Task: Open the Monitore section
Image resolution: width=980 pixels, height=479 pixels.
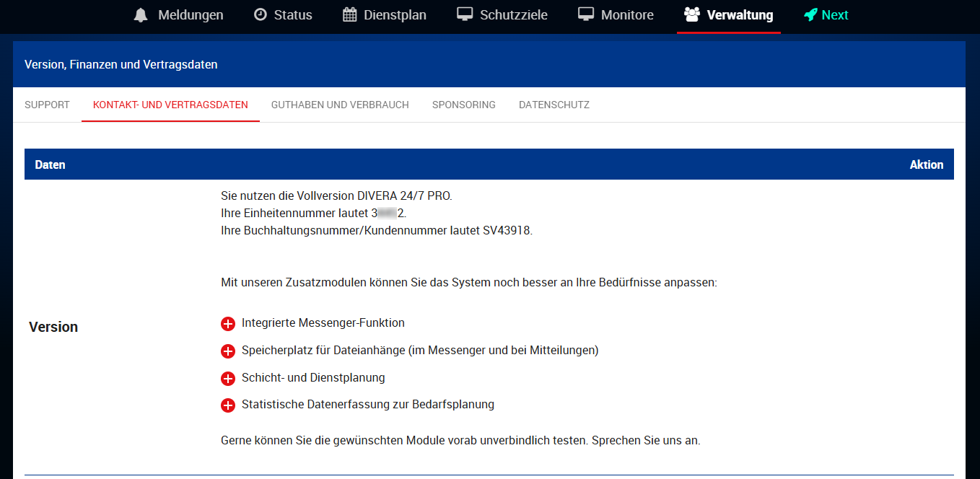Action: pos(616,15)
